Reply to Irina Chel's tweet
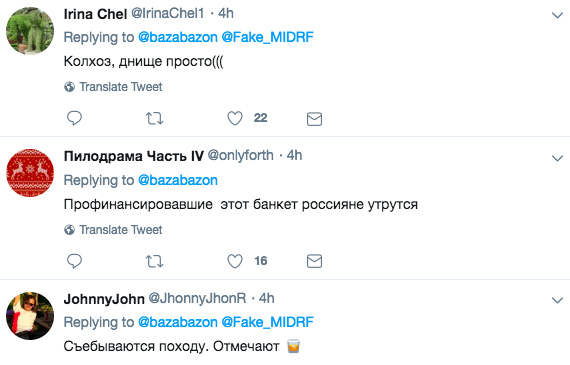 (75, 119)
